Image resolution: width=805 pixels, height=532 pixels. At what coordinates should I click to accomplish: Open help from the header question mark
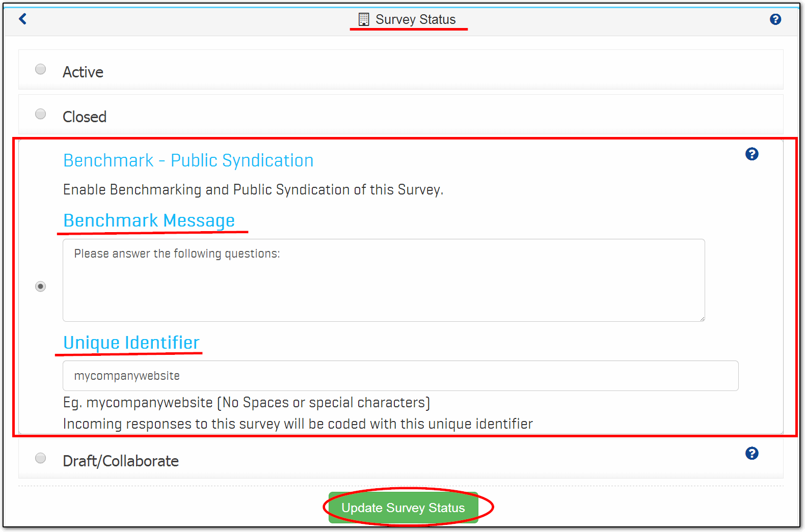pos(775,19)
